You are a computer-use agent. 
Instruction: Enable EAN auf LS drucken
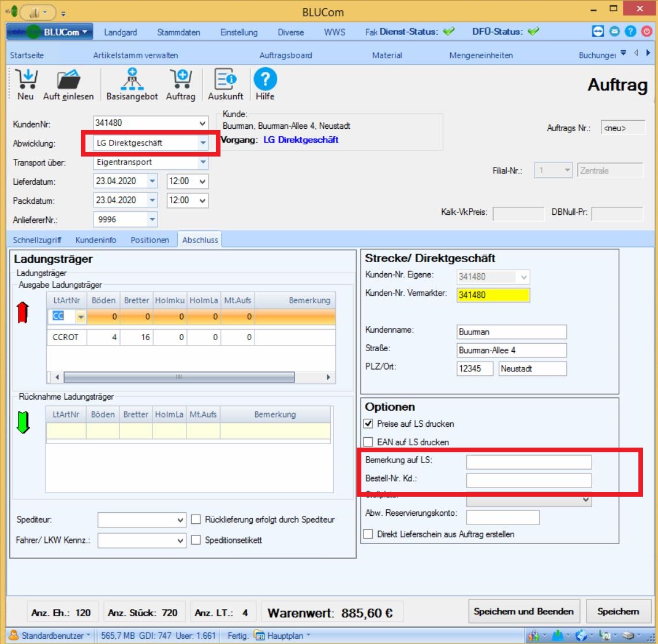point(368,442)
